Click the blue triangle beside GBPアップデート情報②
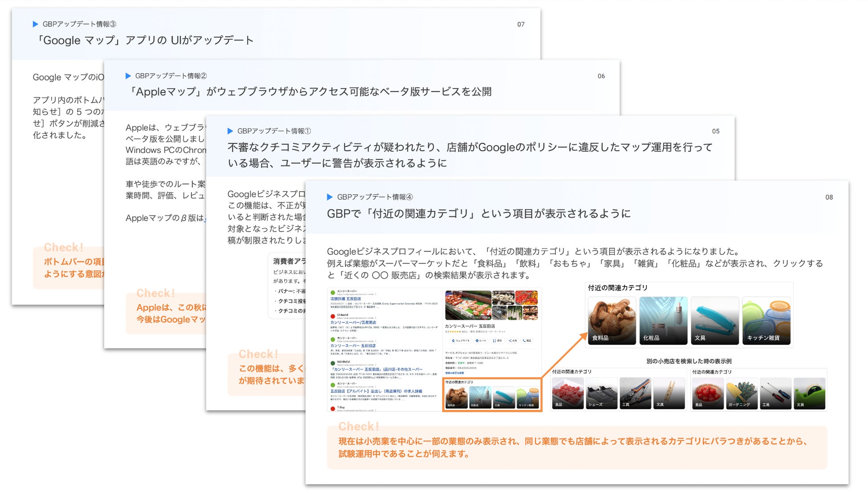 [128, 76]
